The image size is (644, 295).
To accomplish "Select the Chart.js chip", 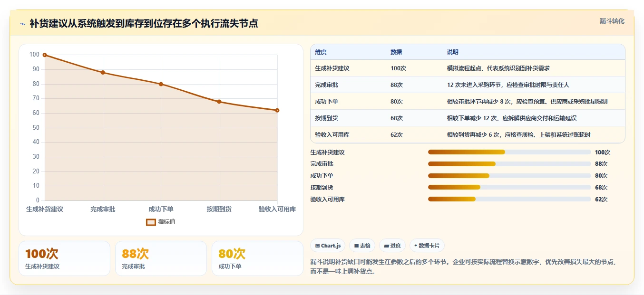I will (328, 246).
